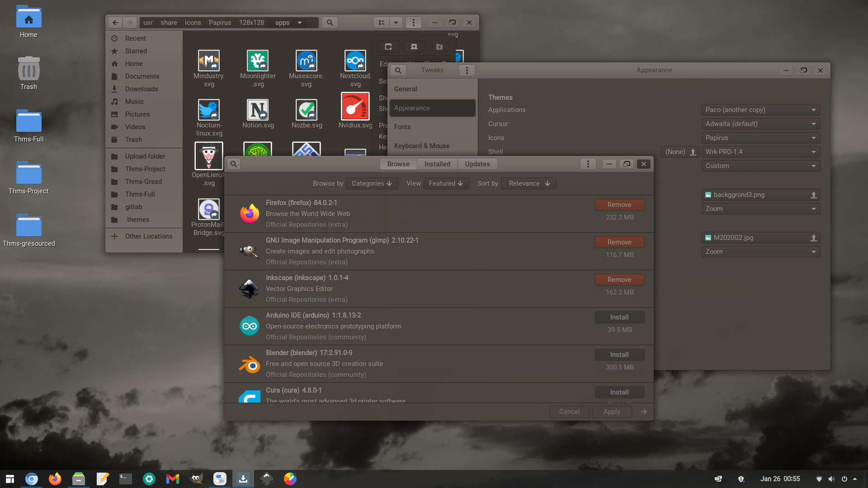Click the Apply button in software manager
The image size is (868, 488).
point(612,412)
